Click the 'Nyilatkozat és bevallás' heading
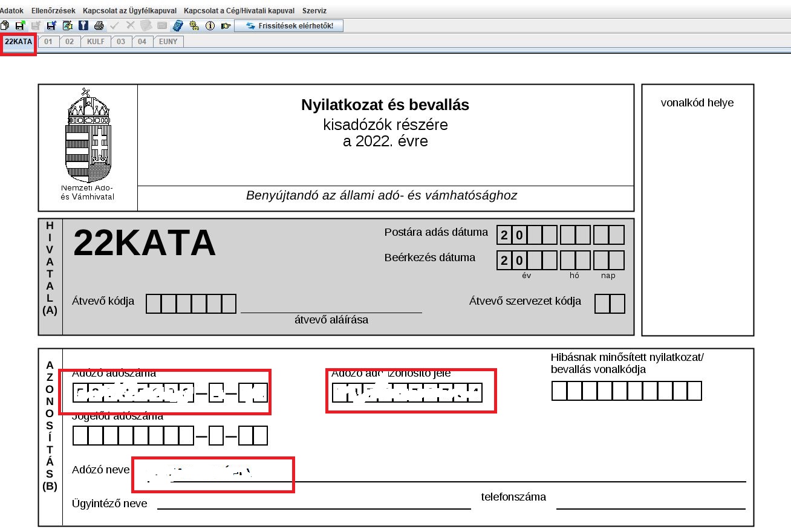This screenshot has height=532, width=791. 385,105
